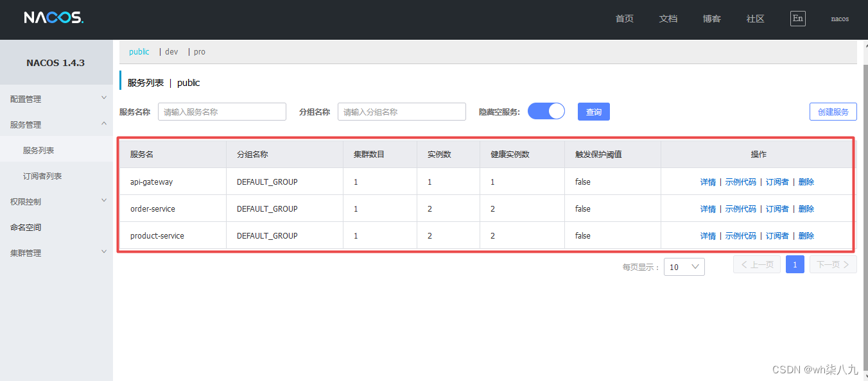Click the nacos user name

point(840,19)
